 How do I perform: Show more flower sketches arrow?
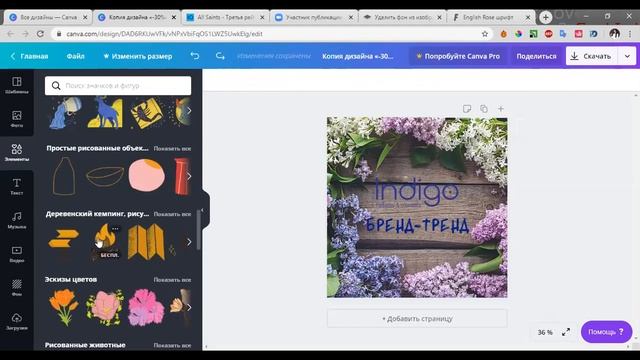coord(189,307)
